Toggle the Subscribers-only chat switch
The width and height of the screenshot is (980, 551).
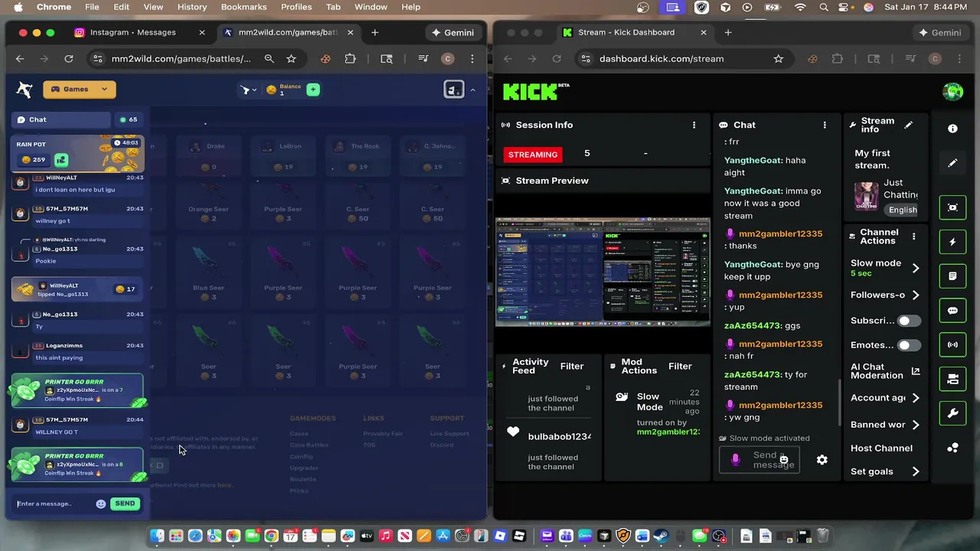pyautogui.click(x=909, y=321)
